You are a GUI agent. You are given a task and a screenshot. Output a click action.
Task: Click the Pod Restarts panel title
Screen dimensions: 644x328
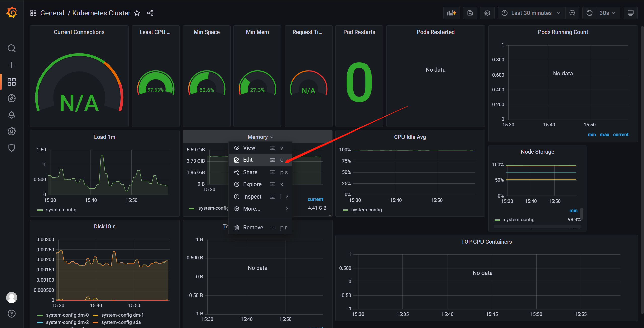pos(359,32)
